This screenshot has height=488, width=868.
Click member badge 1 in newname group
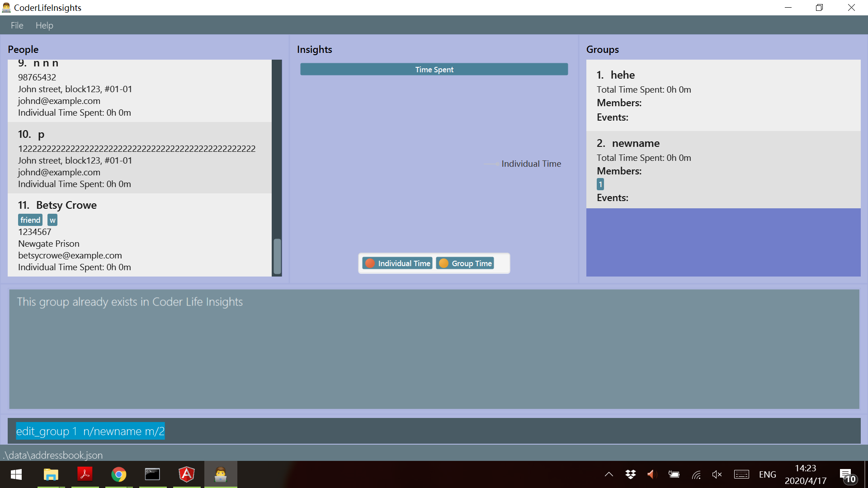coord(600,184)
